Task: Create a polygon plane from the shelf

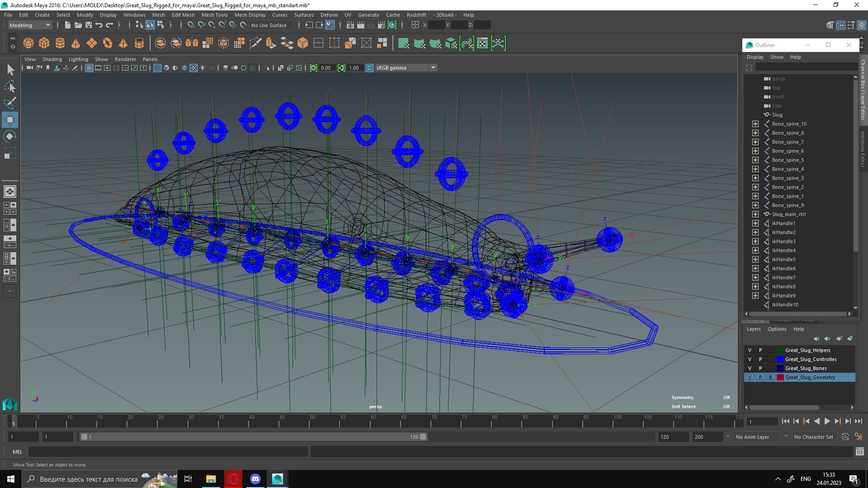Action: click(92, 43)
